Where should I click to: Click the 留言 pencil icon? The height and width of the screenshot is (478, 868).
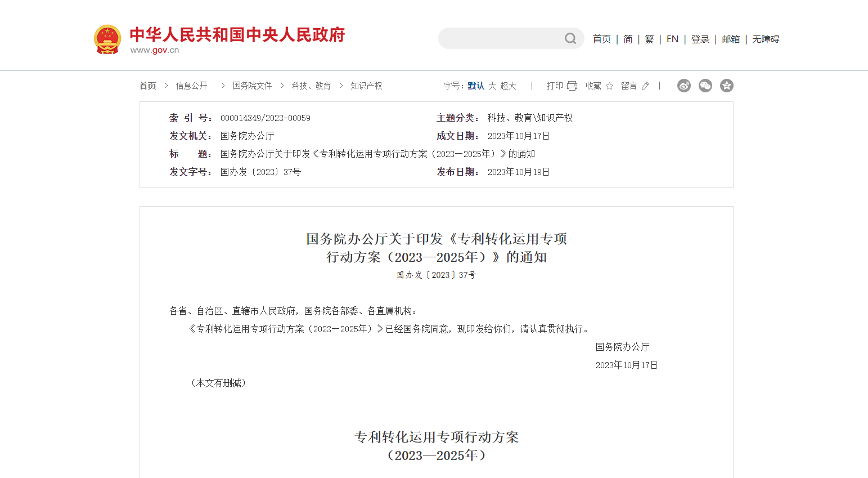pyautogui.click(x=645, y=86)
